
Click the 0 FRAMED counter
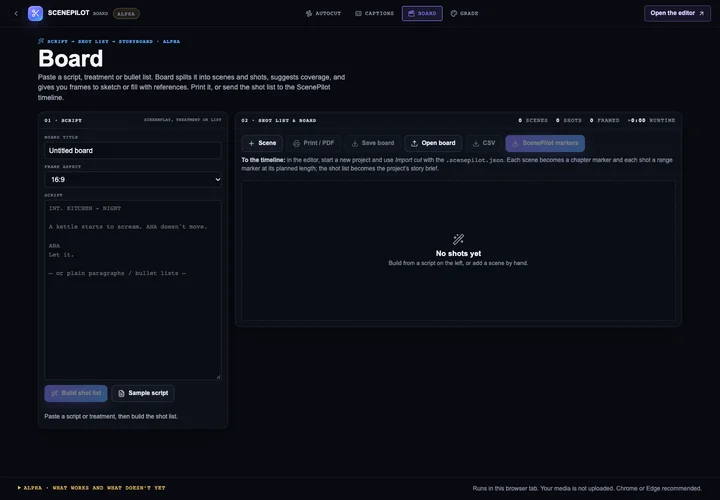[604, 120]
